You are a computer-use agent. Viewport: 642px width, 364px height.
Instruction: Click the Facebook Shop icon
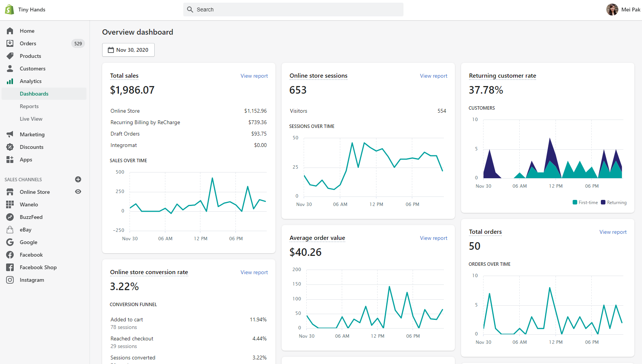point(10,267)
